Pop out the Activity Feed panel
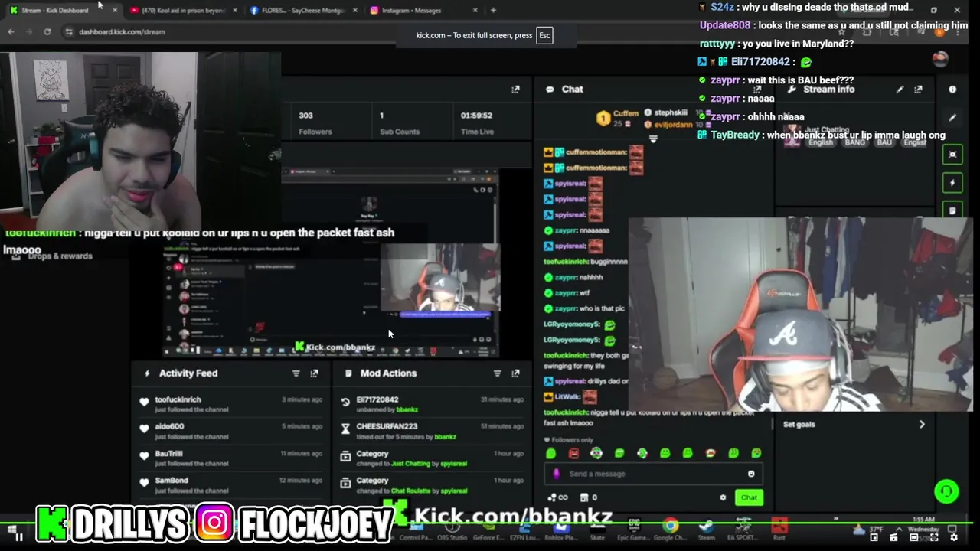 (314, 373)
